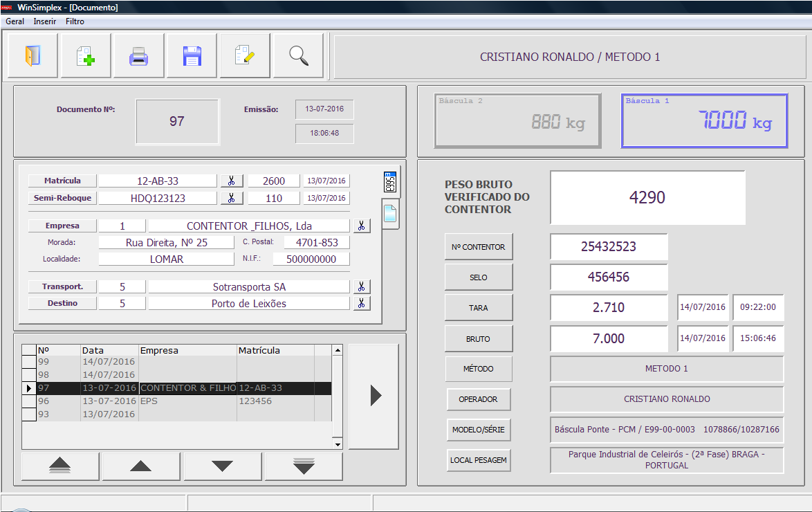Click the CRISTIANO RONALDO operator field

(667, 399)
